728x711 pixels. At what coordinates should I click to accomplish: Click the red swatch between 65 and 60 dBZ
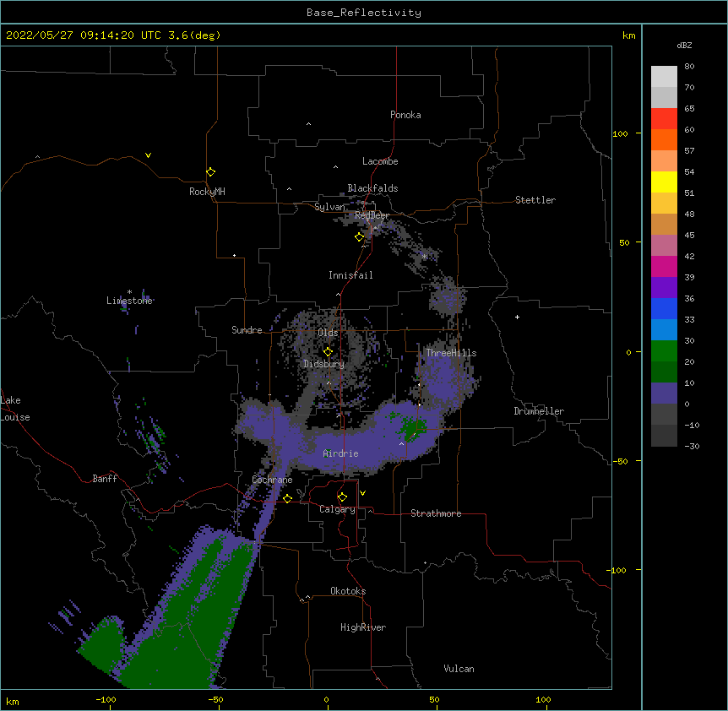(664, 119)
